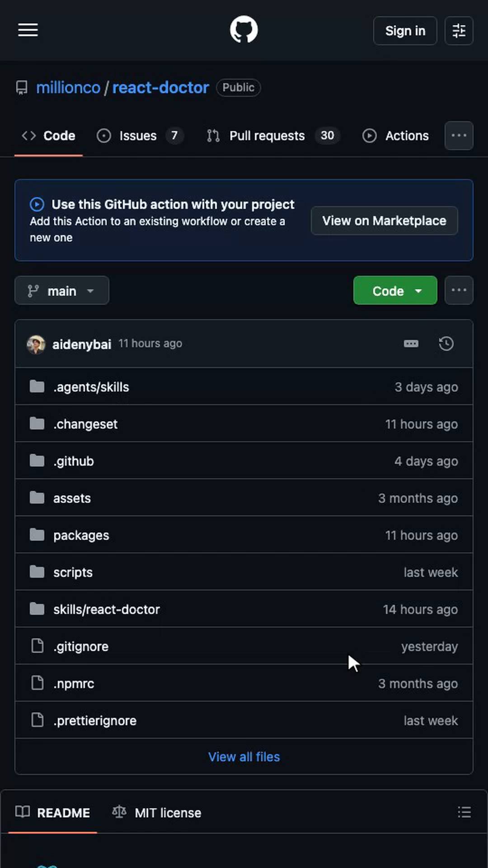Screen dimensions: 488x868
Task: Go to the GitHub logo homepage
Action: (x=244, y=30)
